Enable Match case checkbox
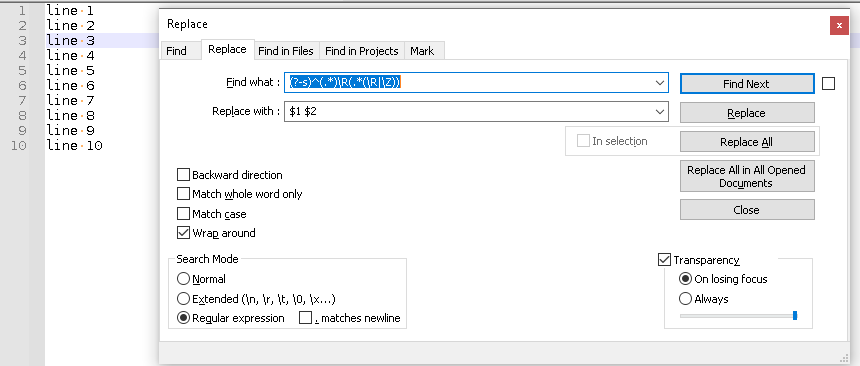The image size is (860, 366). click(x=183, y=214)
